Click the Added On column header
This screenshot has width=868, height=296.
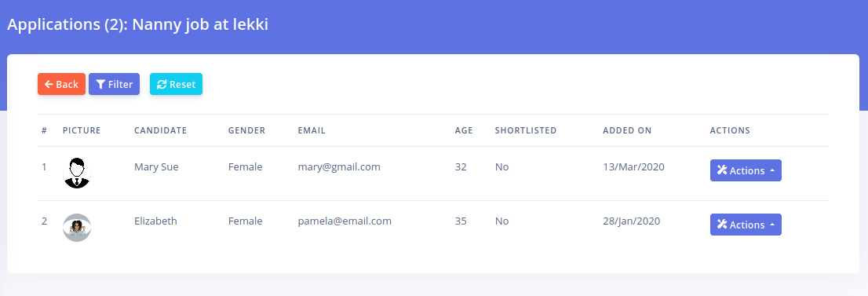pyautogui.click(x=627, y=131)
